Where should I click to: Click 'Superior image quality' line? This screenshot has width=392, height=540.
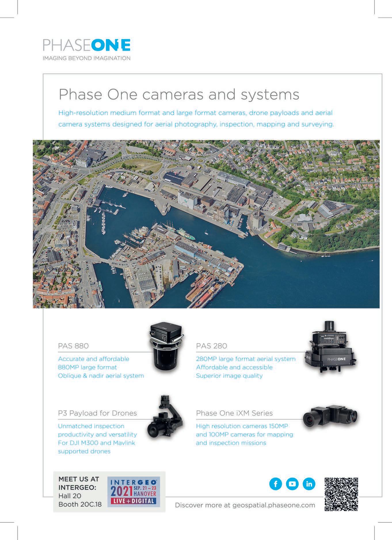229,376
